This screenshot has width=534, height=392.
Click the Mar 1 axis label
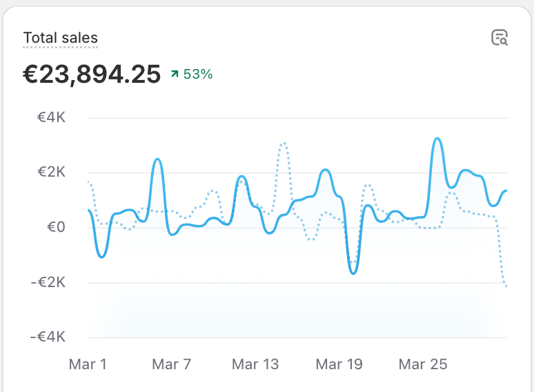pos(88,364)
